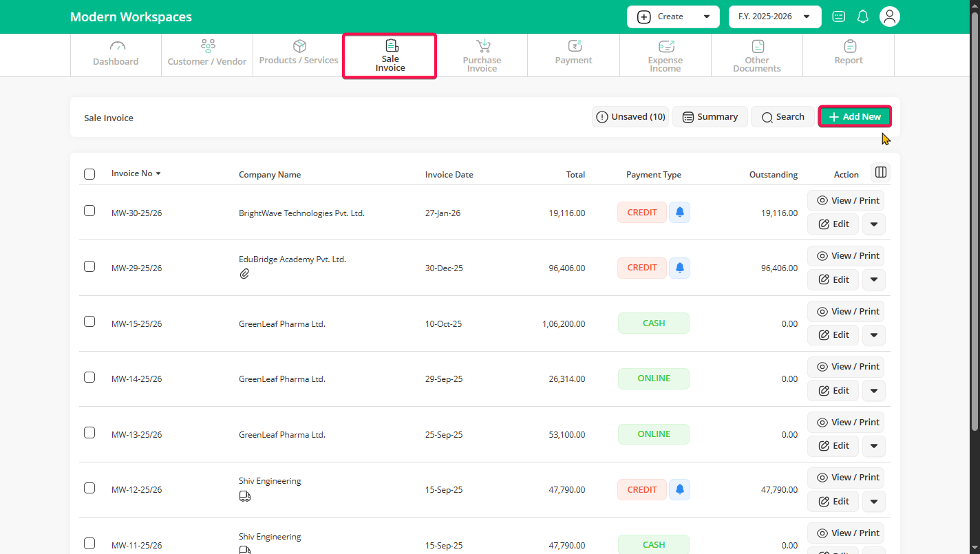980x554 pixels.
Task: Open Unsaved (10) invoices list
Action: [630, 117]
